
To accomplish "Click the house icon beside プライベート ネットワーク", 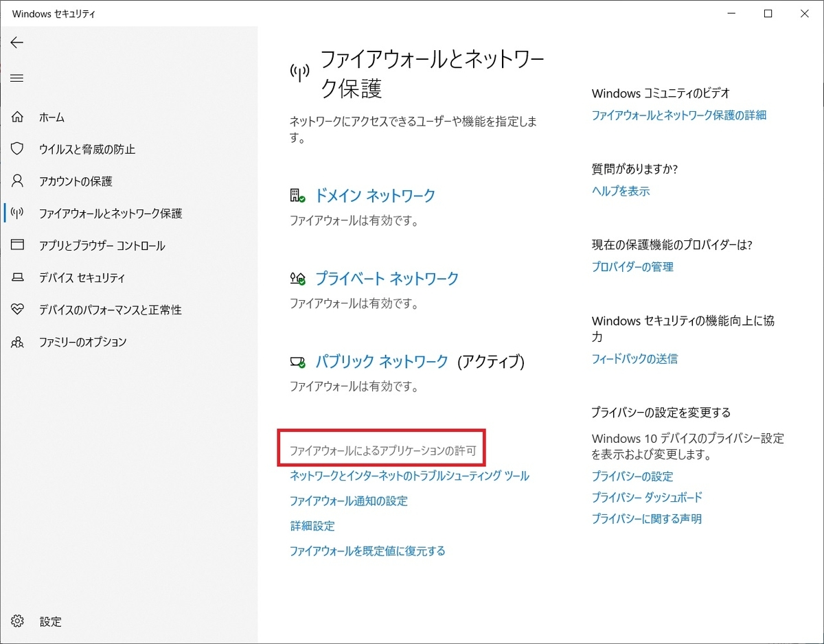I will (x=297, y=279).
